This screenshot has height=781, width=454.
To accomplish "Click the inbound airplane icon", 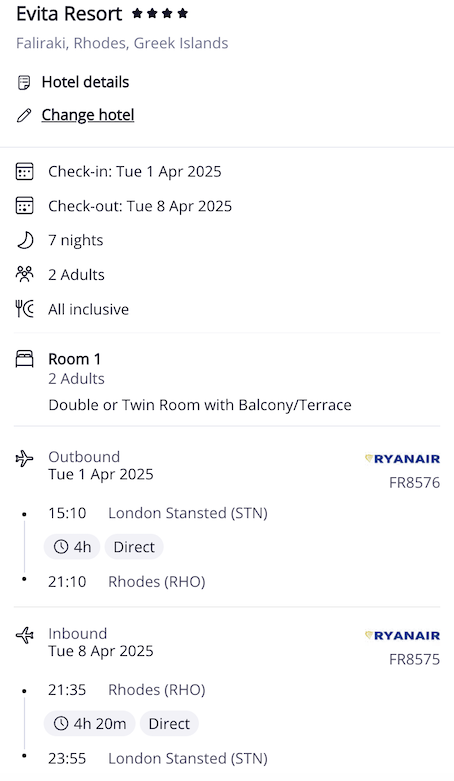I will click(24, 635).
